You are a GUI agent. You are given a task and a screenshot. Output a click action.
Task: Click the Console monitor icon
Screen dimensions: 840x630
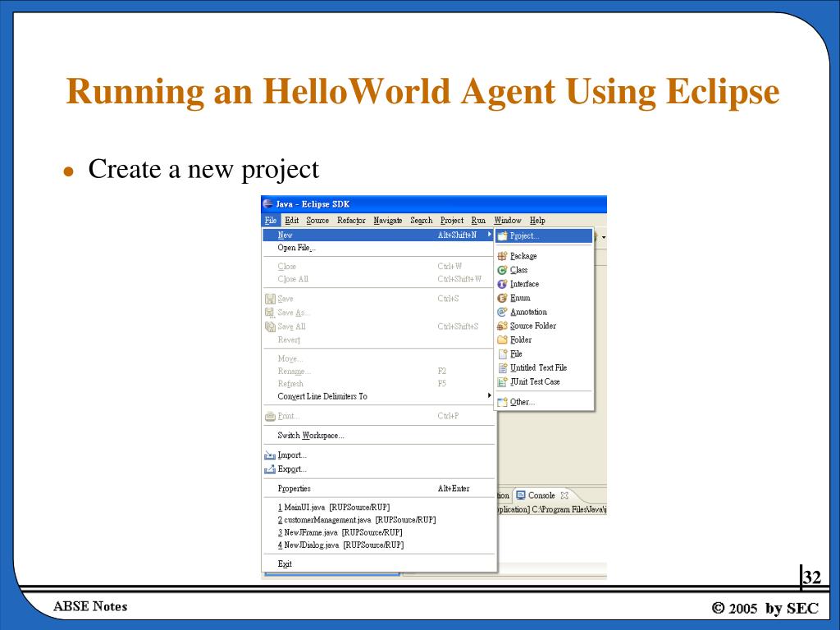521,495
